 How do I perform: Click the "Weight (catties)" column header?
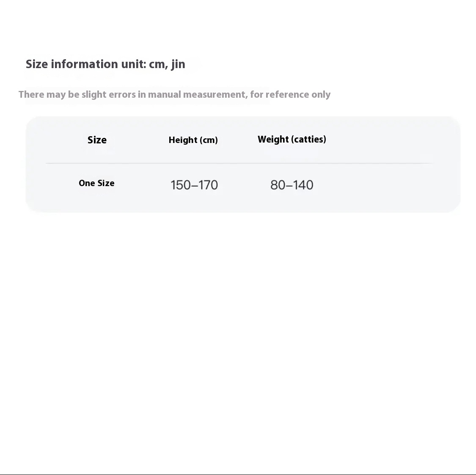[292, 139]
